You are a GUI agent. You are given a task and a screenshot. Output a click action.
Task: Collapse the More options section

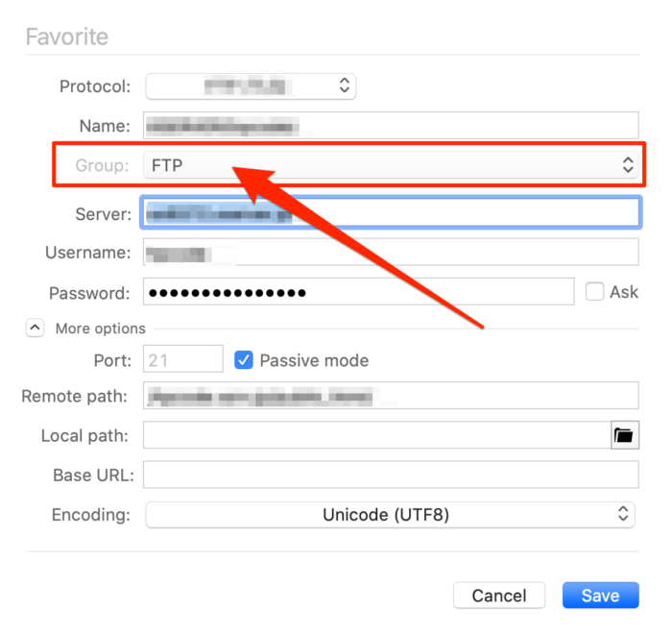point(35,328)
